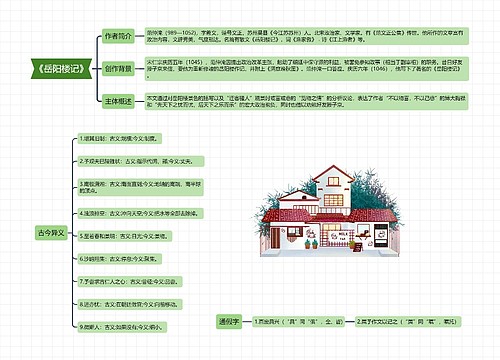The width and height of the screenshot is (500, 360).
Task: Click the 主体概述 branch node
Action: [118, 101]
